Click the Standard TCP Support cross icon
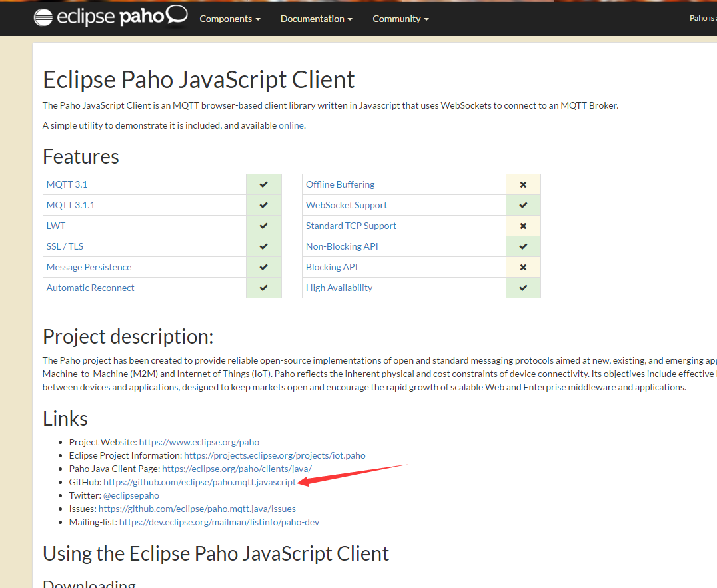This screenshot has width=717, height=588. 523,226
